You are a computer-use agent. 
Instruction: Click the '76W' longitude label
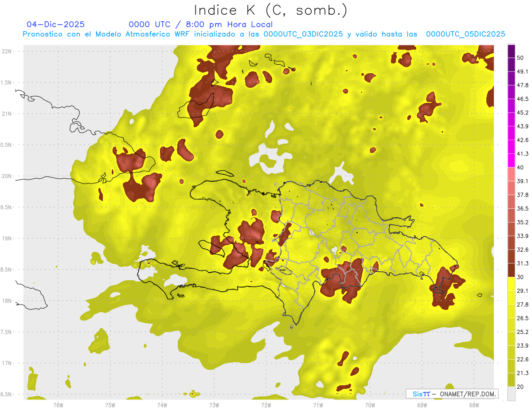point(58,405)
